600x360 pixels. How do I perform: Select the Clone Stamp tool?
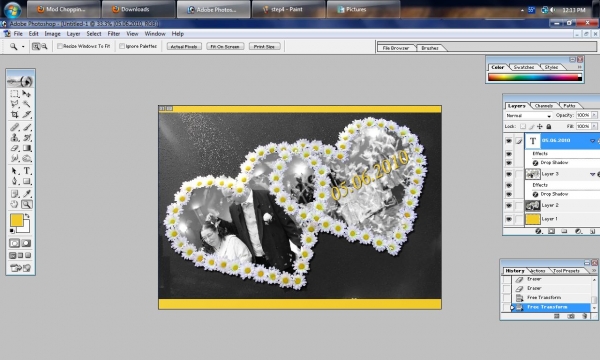[15, 138]
